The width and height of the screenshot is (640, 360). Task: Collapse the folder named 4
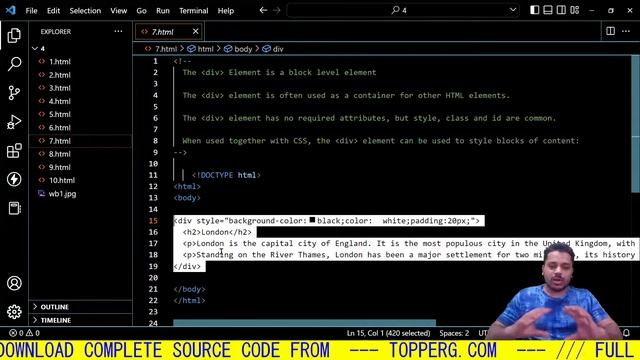pyautogui.click(x=80, y=49)
